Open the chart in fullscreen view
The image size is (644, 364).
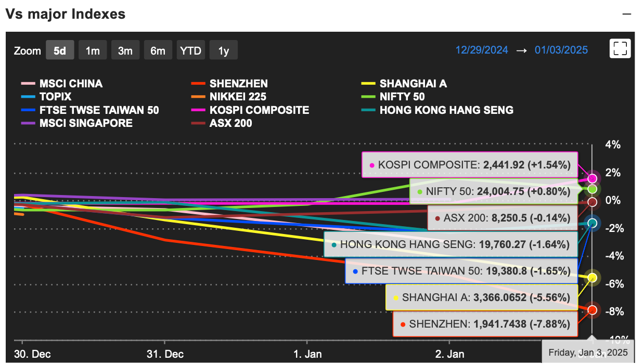(x=620, y=49)
